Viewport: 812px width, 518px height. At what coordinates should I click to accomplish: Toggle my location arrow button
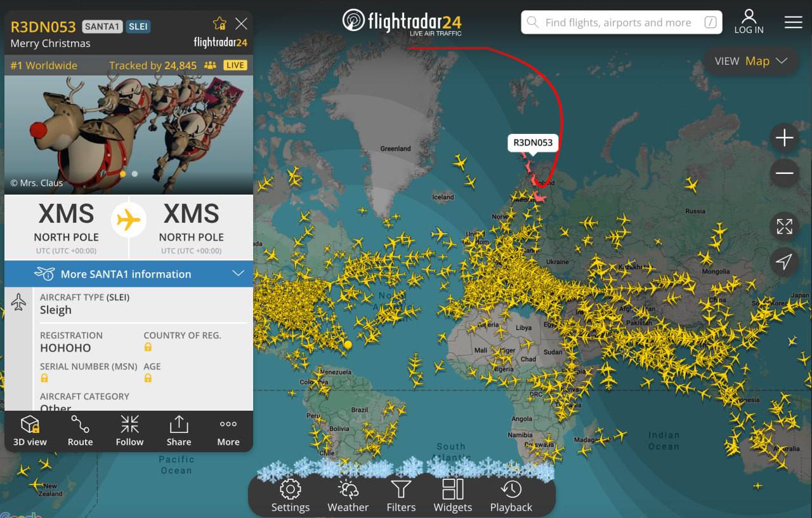click(784, 262)
